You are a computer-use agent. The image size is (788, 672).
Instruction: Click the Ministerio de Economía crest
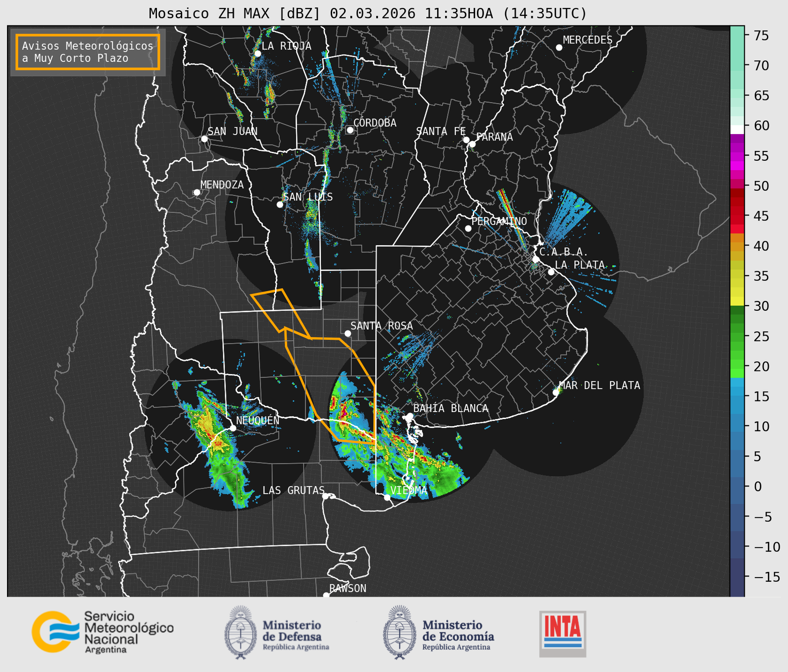[x=400, y=632]
